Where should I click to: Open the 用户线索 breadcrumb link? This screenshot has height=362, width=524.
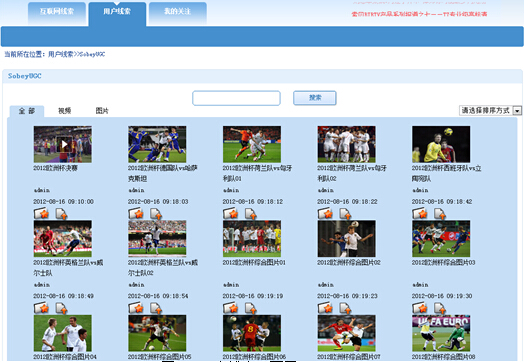(x=60, y=54)
